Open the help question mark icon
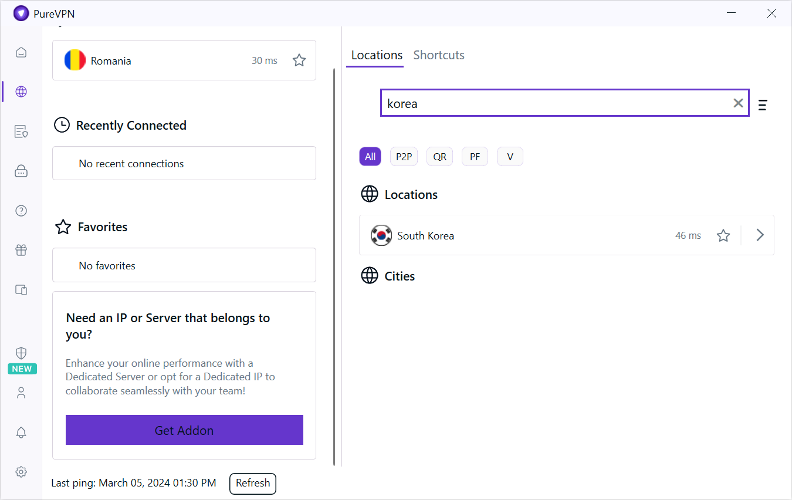 coord(21,210)
